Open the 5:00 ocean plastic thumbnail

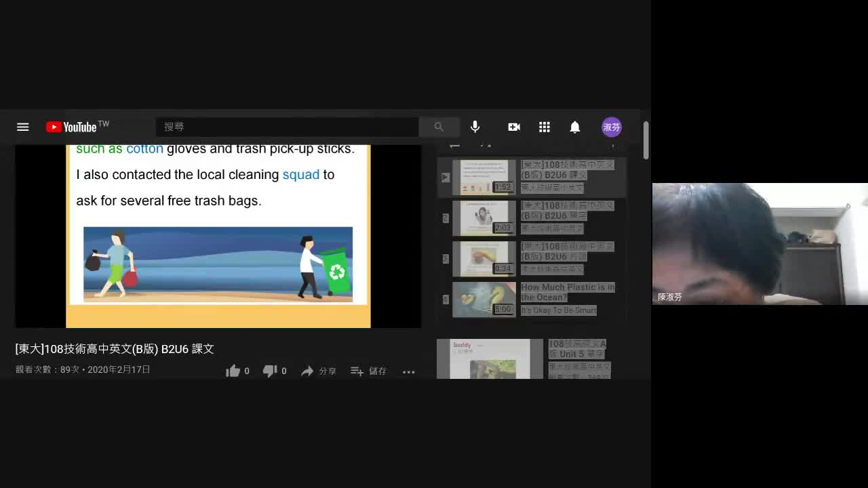(x=484, y=299)
